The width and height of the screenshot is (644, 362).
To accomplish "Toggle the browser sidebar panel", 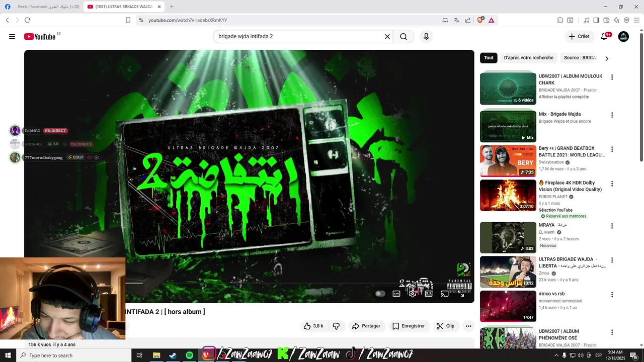I will pos(596,20).
